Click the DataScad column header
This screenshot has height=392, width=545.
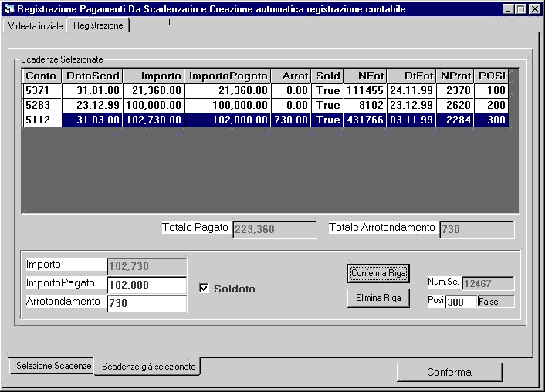point(92,76)
